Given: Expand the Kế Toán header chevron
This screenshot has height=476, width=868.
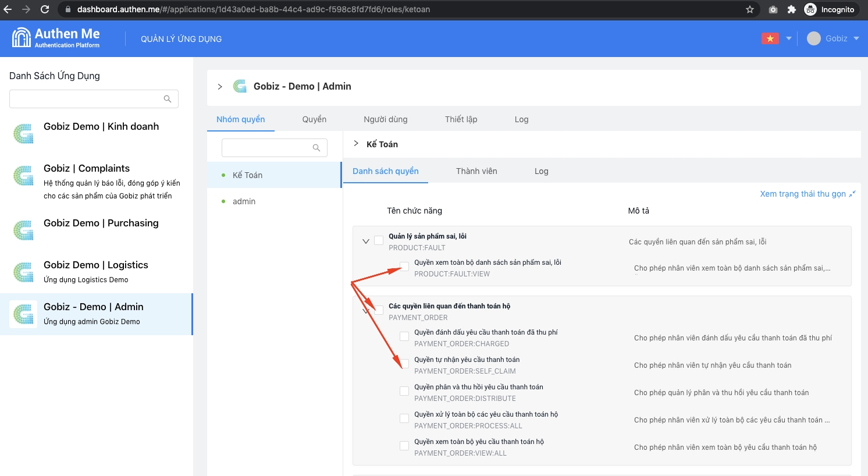Looking at the screenshot, I should click(356, 144).
